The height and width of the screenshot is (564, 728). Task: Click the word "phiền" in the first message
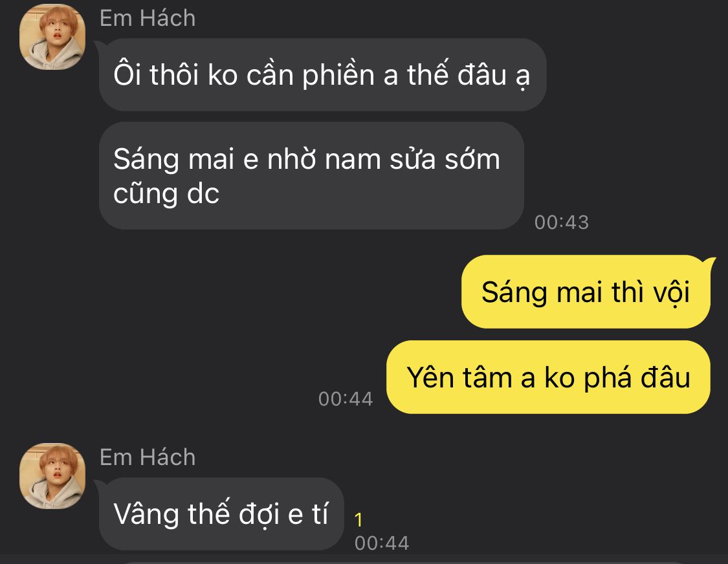point(338,76)
